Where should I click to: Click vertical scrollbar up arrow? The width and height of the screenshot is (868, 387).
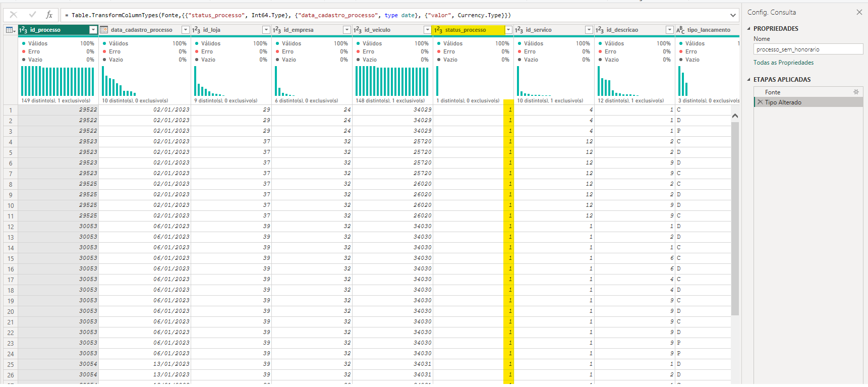(735, 116)
